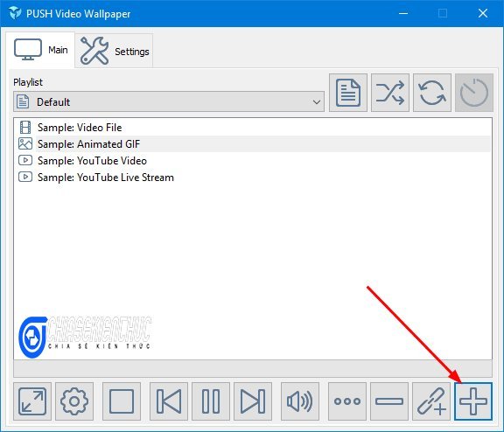
Task: Go to the previous video track
Action: (169, 401)
